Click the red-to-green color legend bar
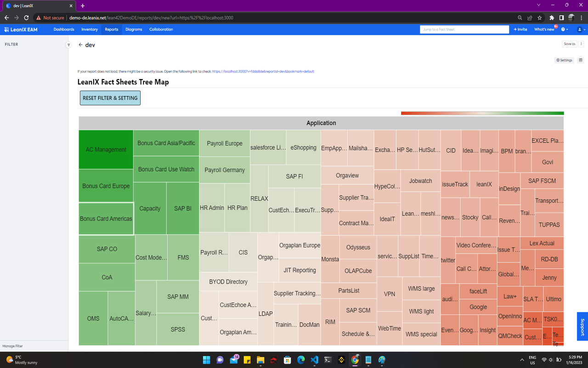 482,113
